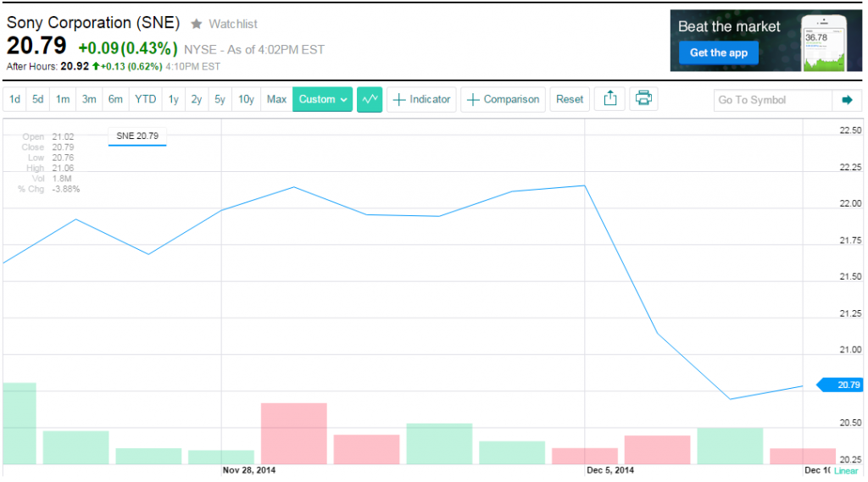868x482 pixels.
Task: Click the Low 20.76 value
Action: tap(63, 158)
